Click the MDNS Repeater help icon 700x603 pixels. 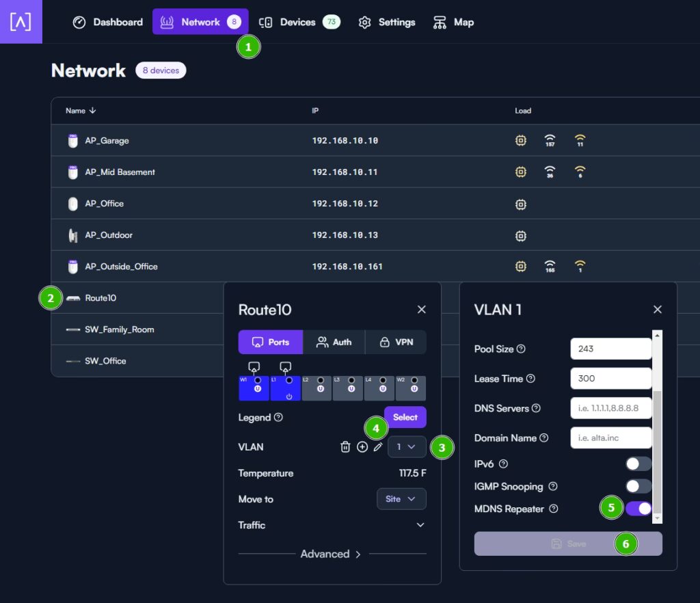(x=553, y=509)
